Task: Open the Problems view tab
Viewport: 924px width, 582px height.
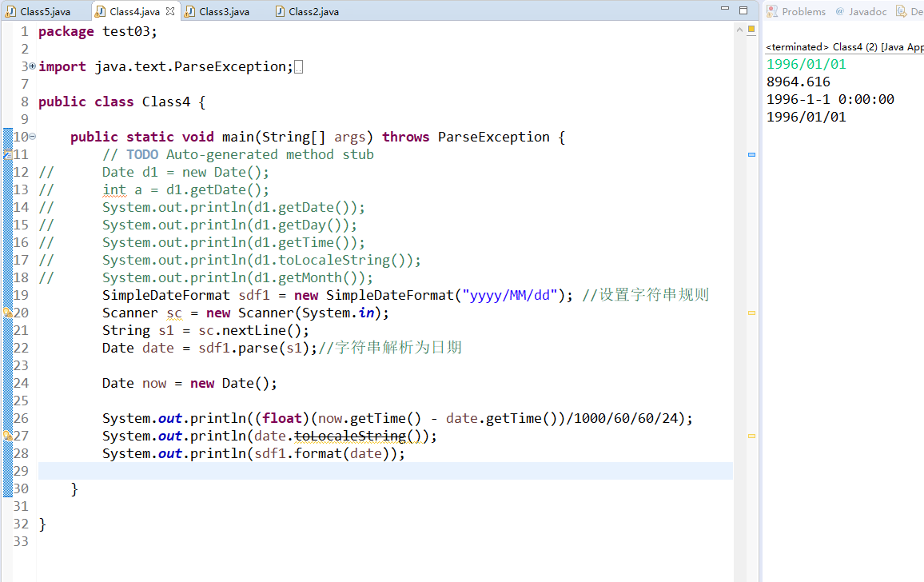Action: (x=796, y=11)
